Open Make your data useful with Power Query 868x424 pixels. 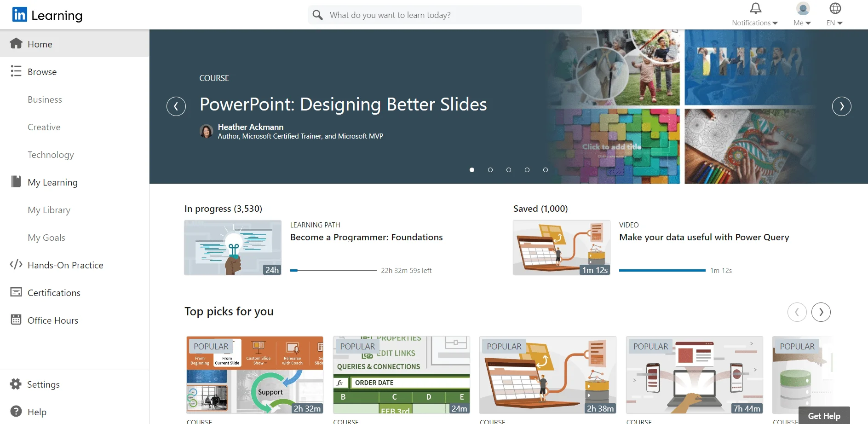(x=704, y=237)
